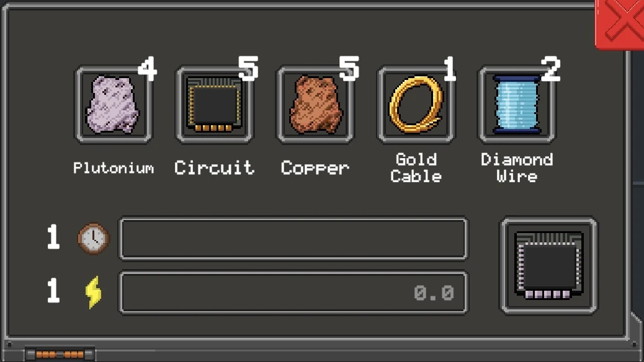The width and height of the screenshot is (644, 362).
Task: Click the Gold Cable ring icon
Action: tap(416, 105)
